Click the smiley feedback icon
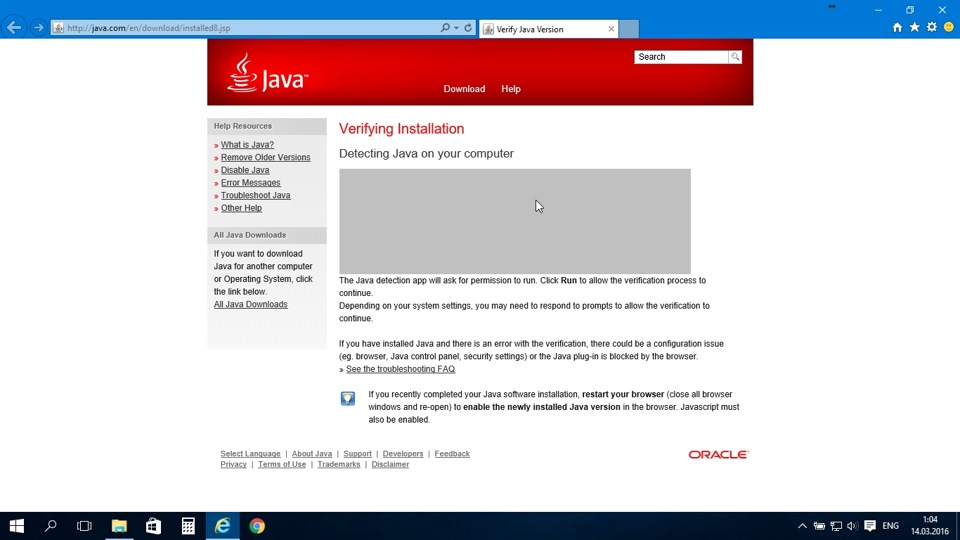This screenshot has height=540, width=960. (948, 28)
